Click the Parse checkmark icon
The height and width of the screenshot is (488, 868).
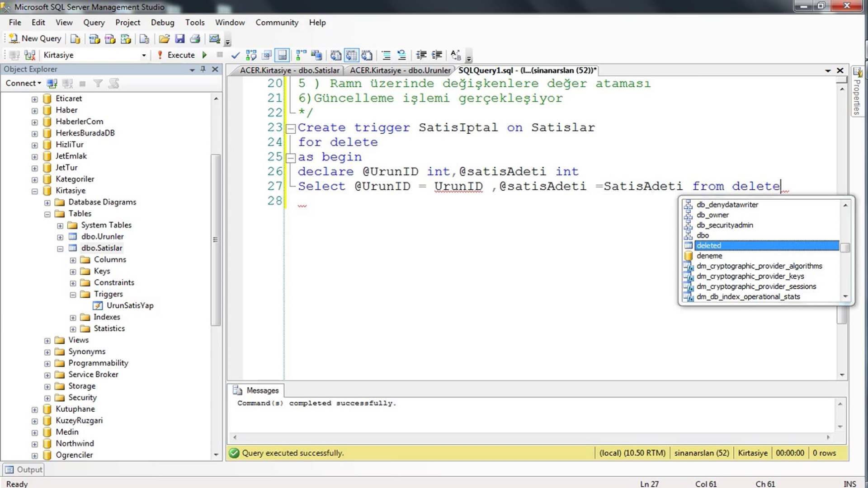[x=236, y=55]
